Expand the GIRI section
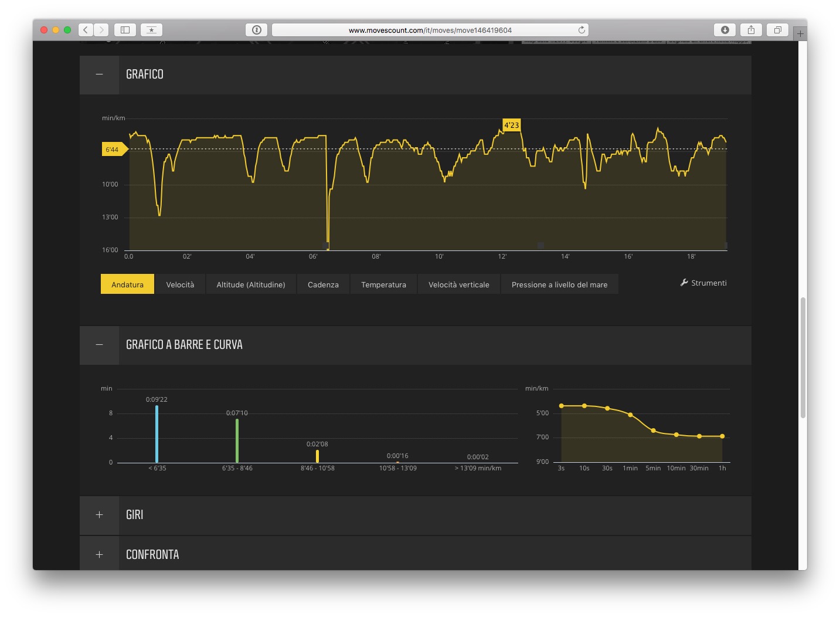Screen dimensions: 840x617 [x=99, y=515]
